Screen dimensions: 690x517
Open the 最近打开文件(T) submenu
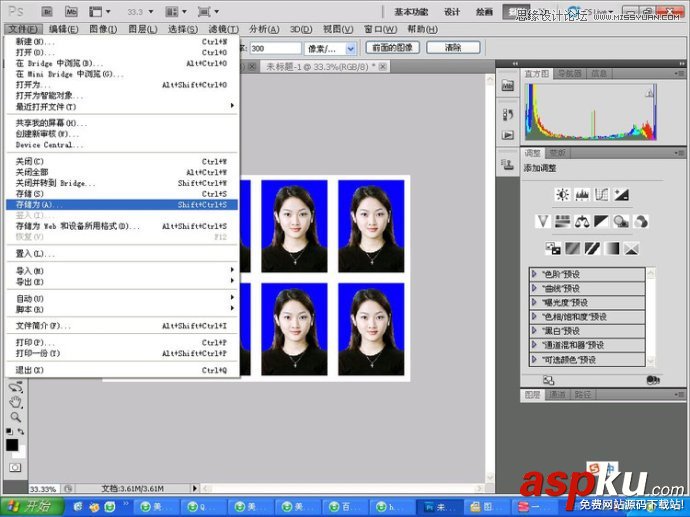[122, 106]
